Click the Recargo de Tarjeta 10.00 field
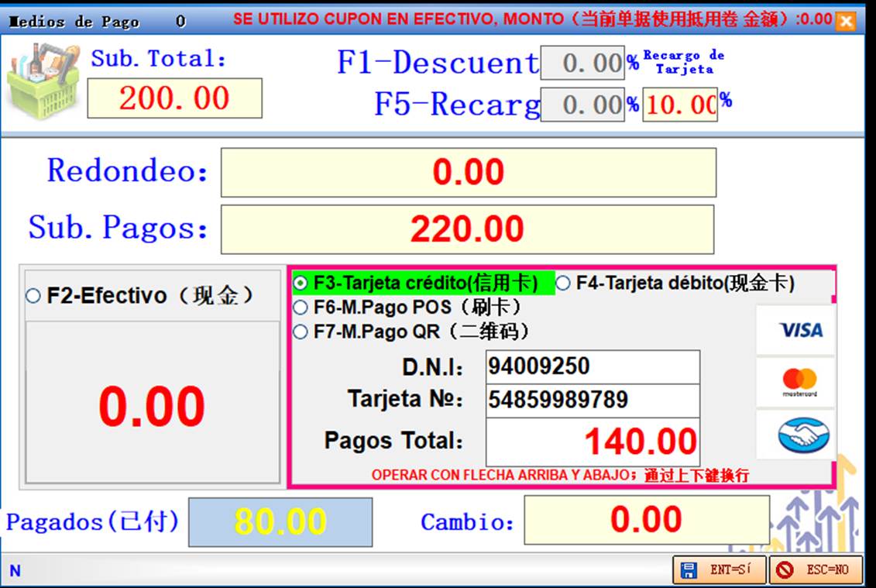The width and height of the screenshot is (876, 588). [680, 105]
